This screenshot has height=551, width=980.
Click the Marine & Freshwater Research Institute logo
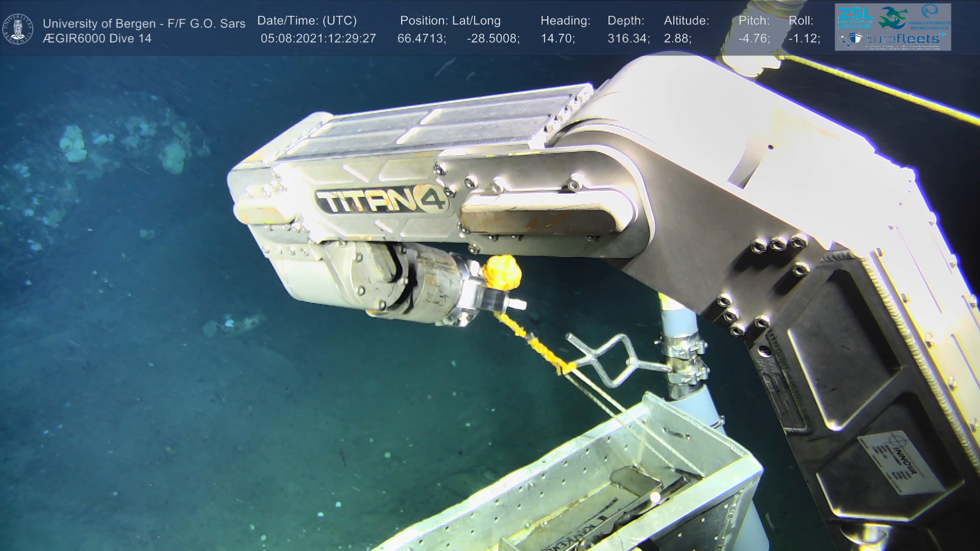(929, 18)
